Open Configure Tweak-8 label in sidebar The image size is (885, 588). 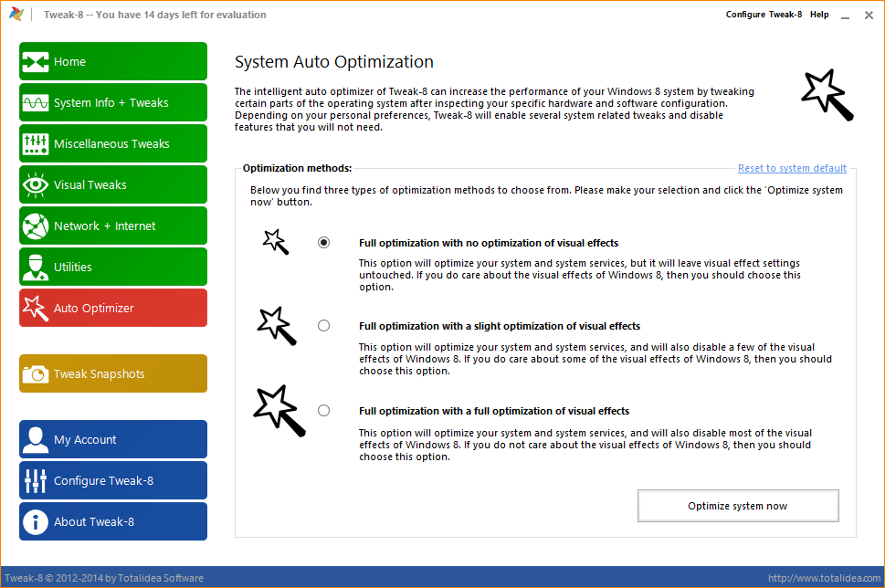(x=103, y=481)
